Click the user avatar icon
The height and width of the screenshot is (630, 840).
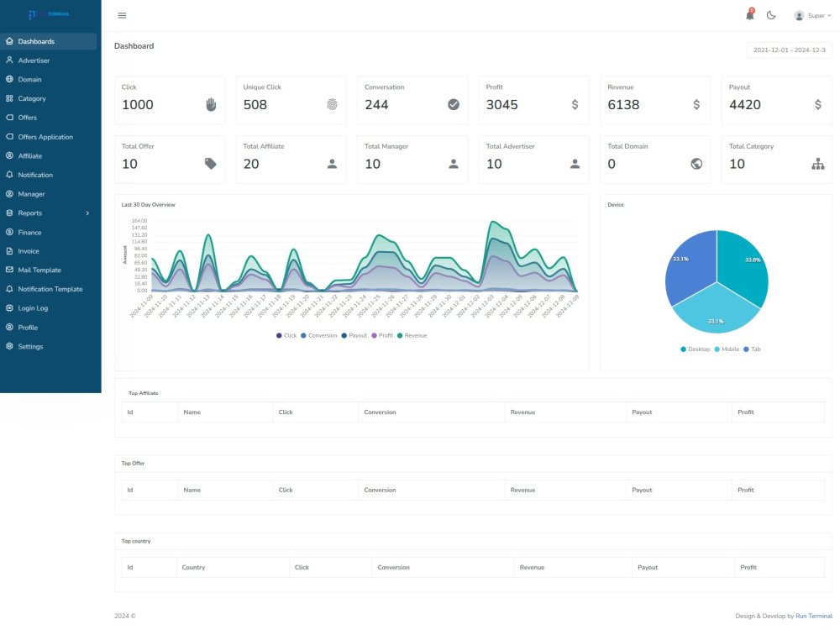799,15
